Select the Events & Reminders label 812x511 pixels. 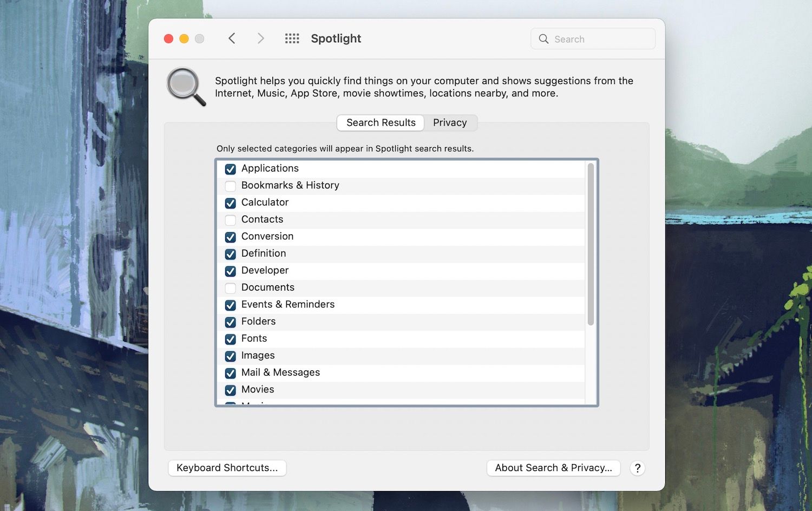tap(288, 304)
